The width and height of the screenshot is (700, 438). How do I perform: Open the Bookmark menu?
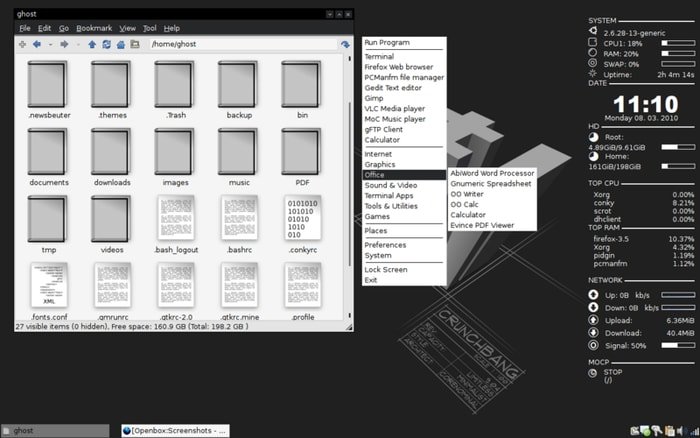click(x=94, y=28)
